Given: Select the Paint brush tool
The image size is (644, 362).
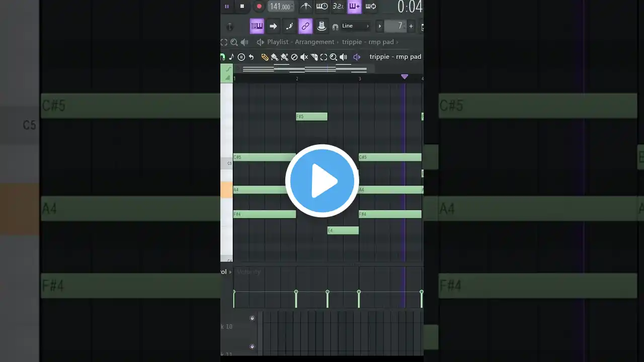Looking at the screenshot, I should [x=274, y=57].
